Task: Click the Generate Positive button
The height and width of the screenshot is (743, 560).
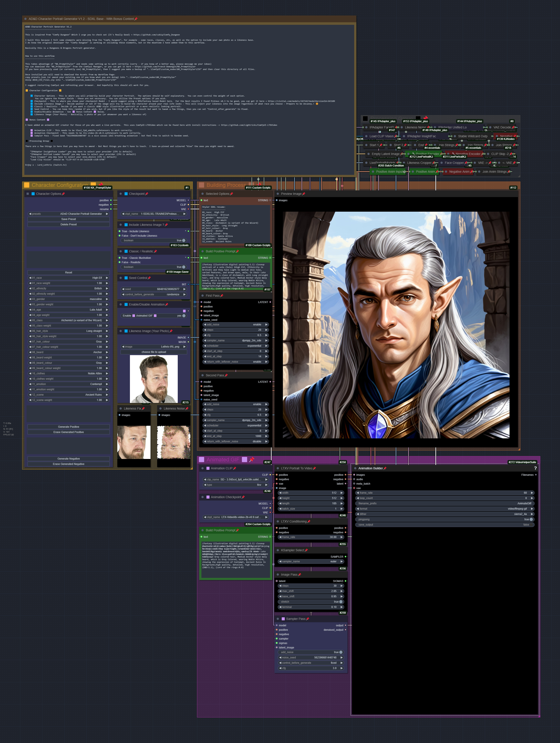Action: [68, 427]
